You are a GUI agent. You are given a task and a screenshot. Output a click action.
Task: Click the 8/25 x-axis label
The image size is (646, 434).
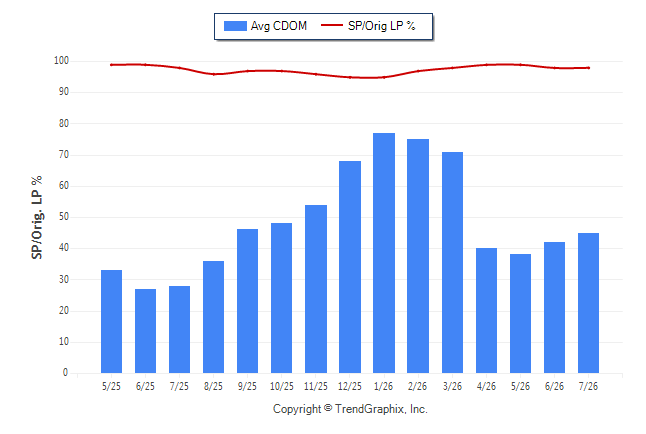213,386
